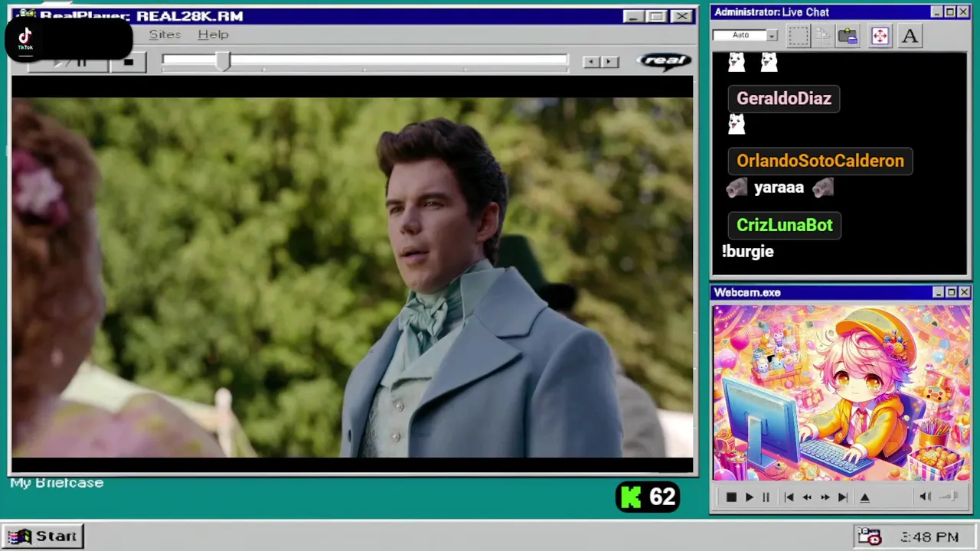This screenshot has width=980, height=551.
Task: Maximize the Webcam.exe window
Action: tap(951, 292)
